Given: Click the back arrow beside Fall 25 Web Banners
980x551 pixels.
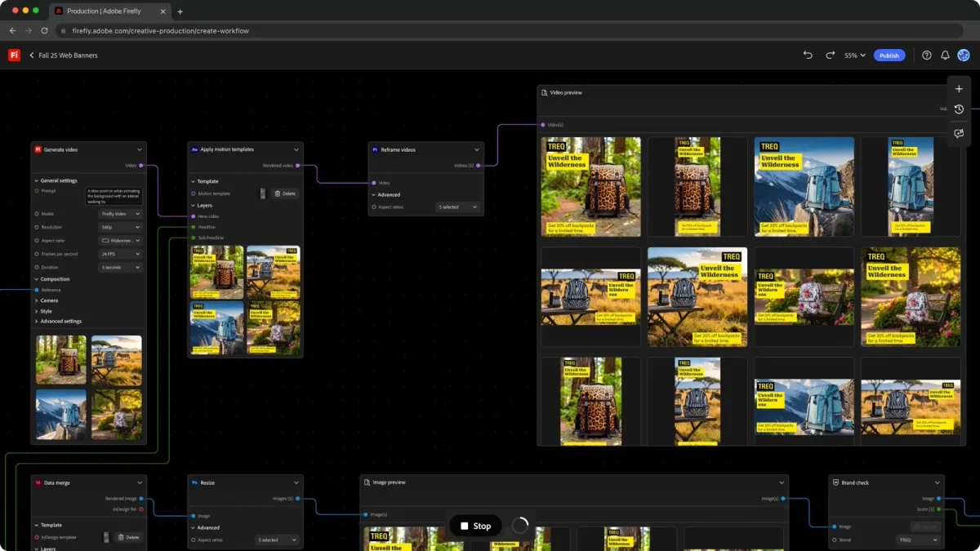Looking at the screenshot, I should pos(32,56).
